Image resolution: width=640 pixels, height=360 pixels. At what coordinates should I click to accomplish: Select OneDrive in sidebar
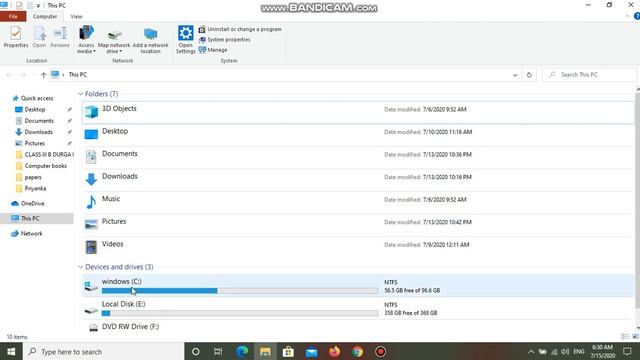32,203
